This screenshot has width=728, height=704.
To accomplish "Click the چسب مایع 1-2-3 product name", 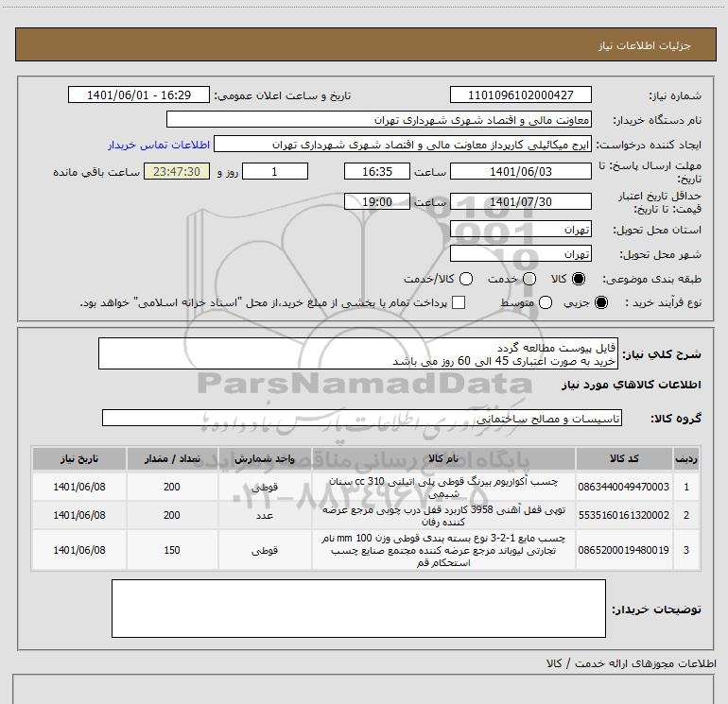I will (x=443, y=550).
